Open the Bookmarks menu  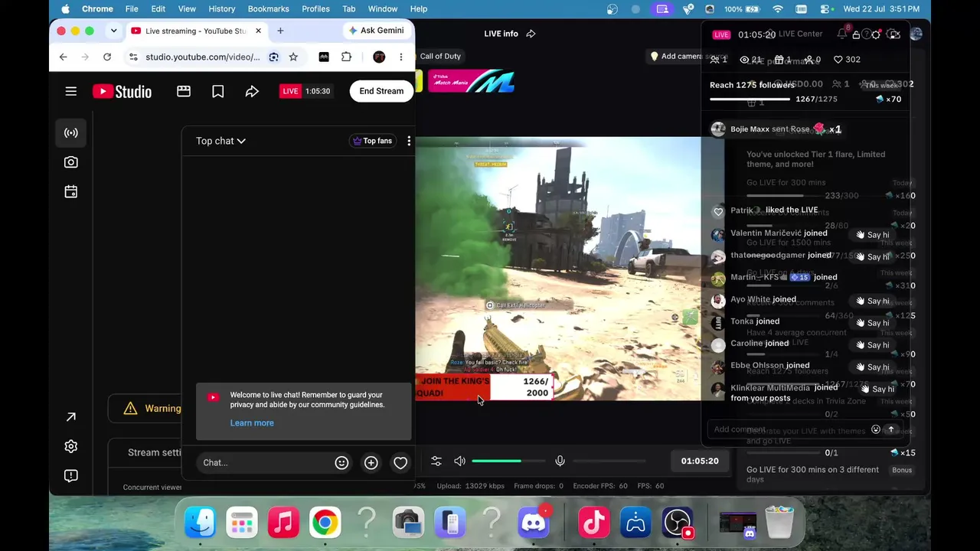coord(269,9)
